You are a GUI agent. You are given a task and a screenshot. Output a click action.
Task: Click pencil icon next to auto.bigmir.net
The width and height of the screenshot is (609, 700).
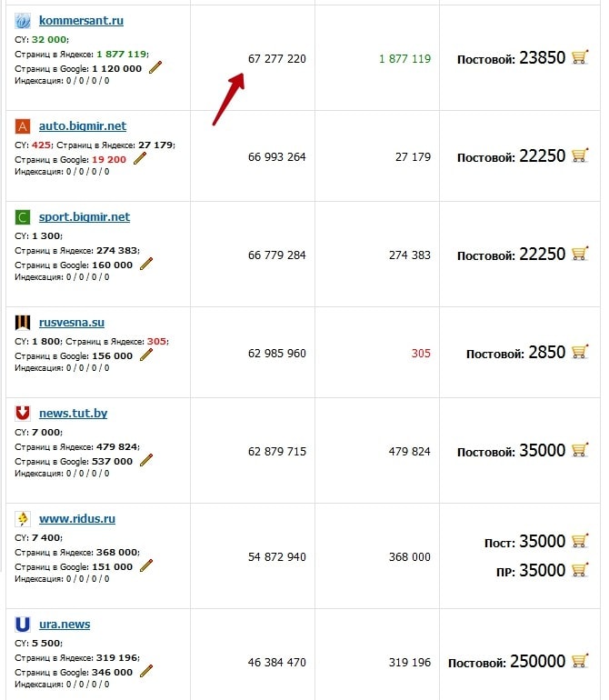pyautogui.click(x=140, y=158)
